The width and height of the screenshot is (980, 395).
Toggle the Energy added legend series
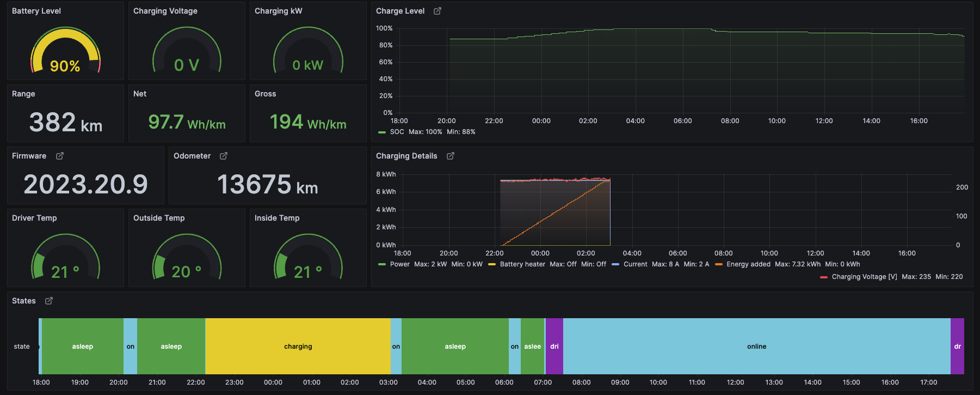click(748, 264)
